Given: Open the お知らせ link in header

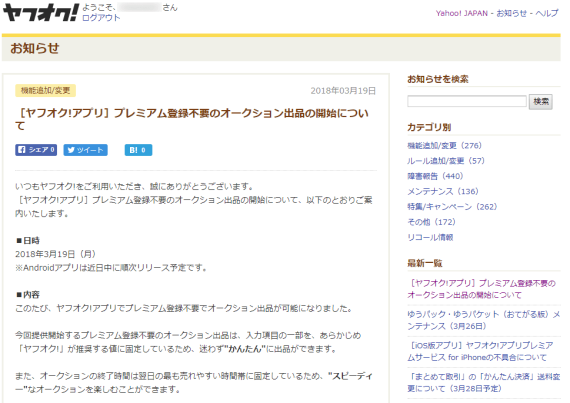Looking at the screenshot, I should [511, 13].
